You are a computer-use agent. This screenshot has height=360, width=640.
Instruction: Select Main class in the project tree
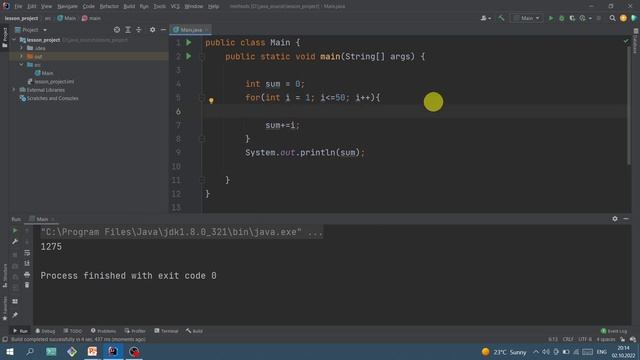point(44,73)
